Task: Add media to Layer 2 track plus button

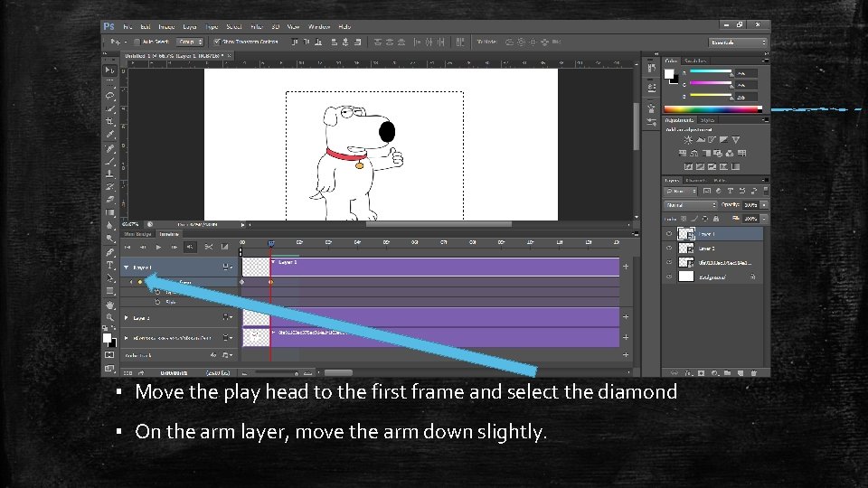Action: pyautogui.click(x=626, y=317)
